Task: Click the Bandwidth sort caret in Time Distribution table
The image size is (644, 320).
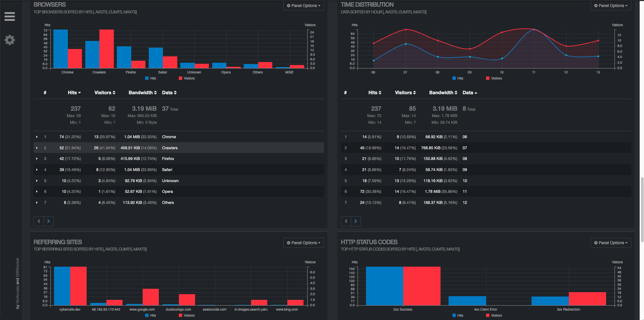Action: pos(456,93)
